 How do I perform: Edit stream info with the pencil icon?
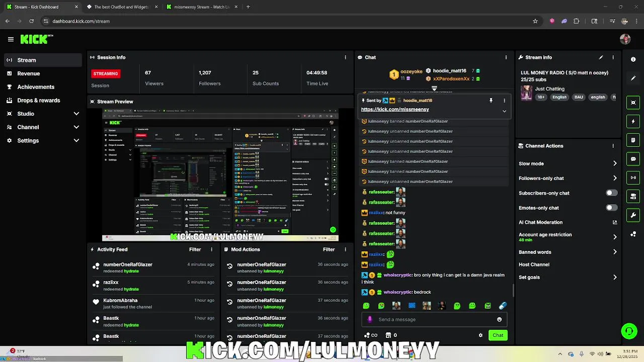point(601,57)
